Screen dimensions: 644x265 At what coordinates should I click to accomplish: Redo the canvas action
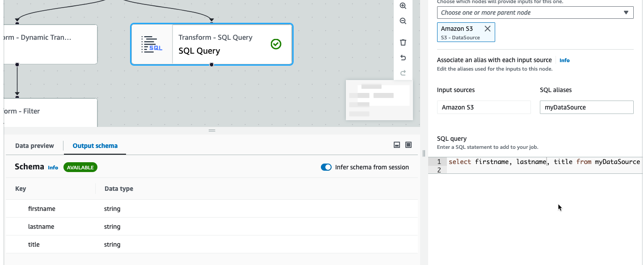(403, 73)
